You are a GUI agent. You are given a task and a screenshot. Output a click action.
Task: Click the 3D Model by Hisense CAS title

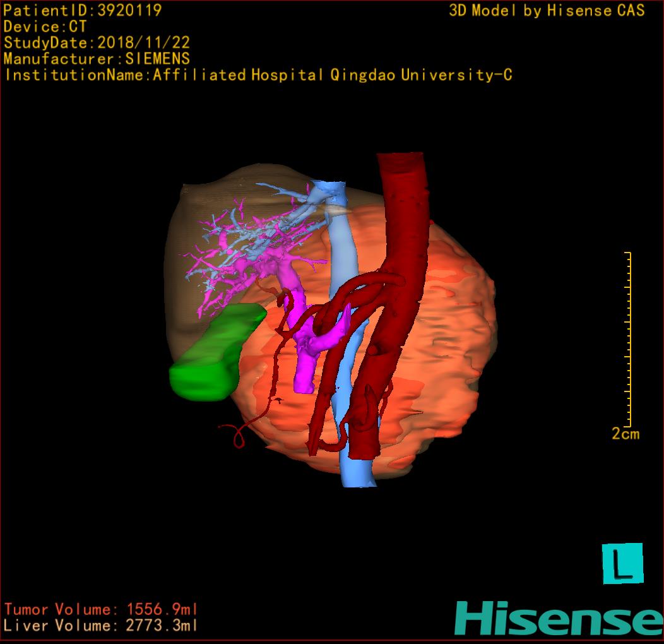point(547,11)
